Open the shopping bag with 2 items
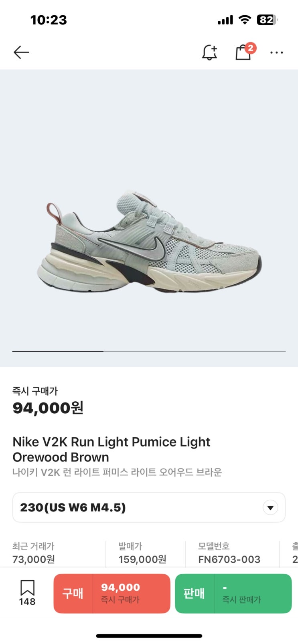 (243, 52)
